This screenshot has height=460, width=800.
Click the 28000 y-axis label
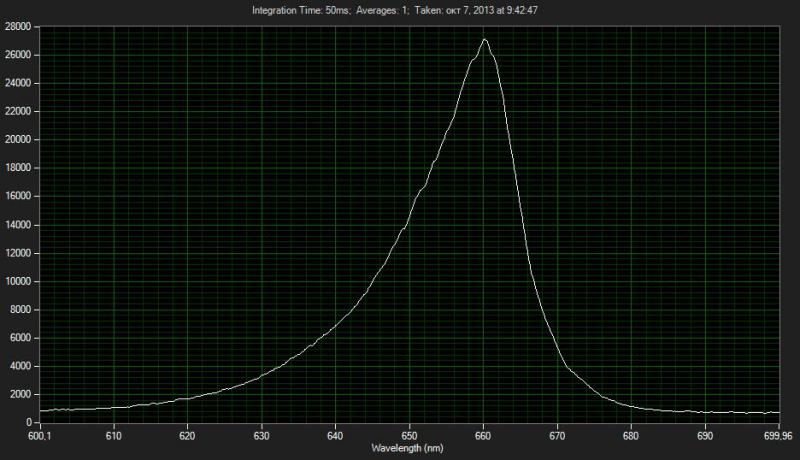point(19,28)
